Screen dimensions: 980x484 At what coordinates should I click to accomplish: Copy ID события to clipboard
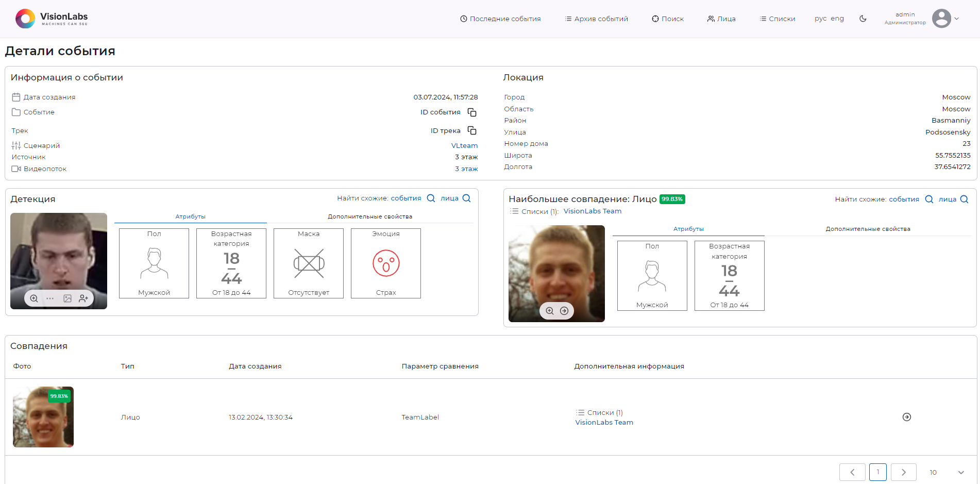point(472,112)
